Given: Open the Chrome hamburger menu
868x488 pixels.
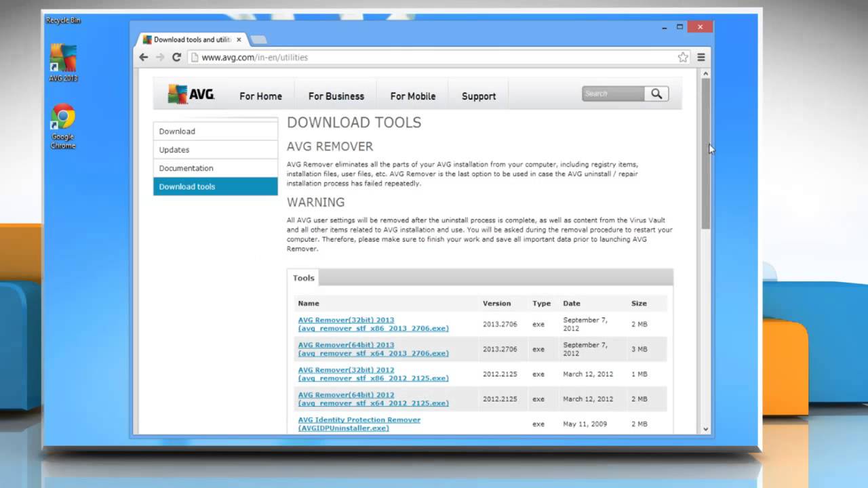Looking at the screenshot, I should pyautogui.click(x=701, y=58).
